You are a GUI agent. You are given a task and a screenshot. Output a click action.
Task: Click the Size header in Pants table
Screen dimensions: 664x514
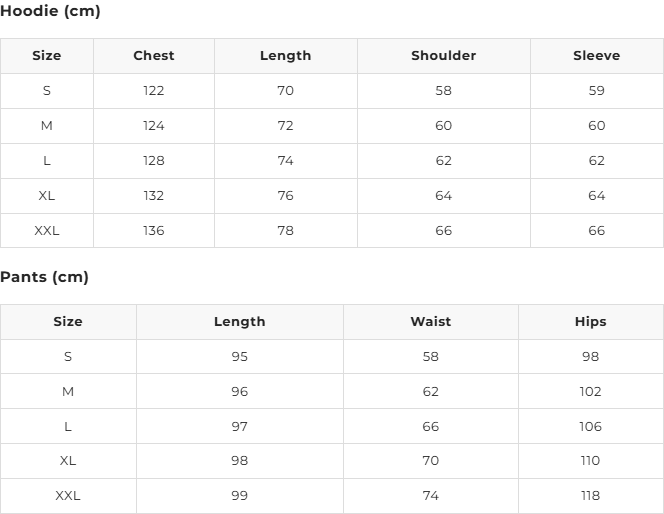pos(68,322)
